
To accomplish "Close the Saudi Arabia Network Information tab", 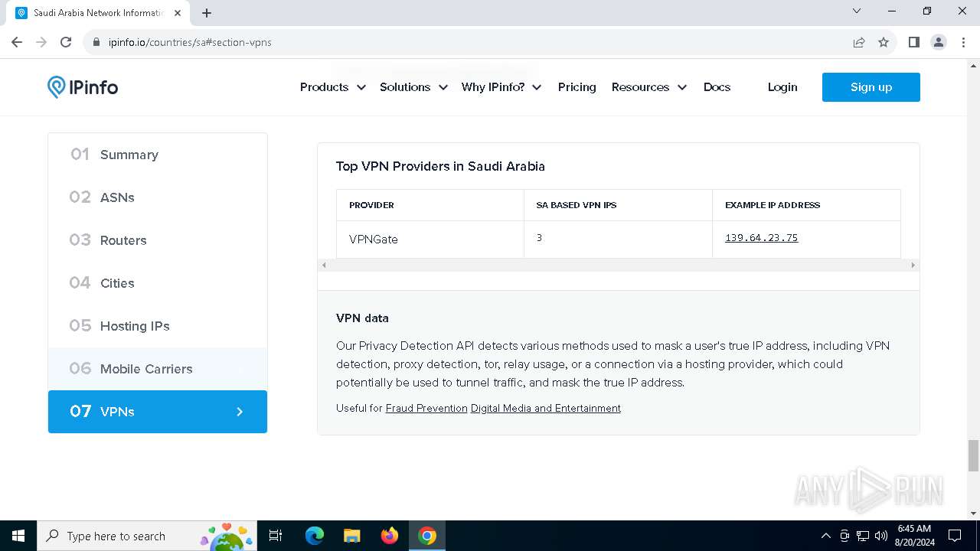I will [177, 13].
